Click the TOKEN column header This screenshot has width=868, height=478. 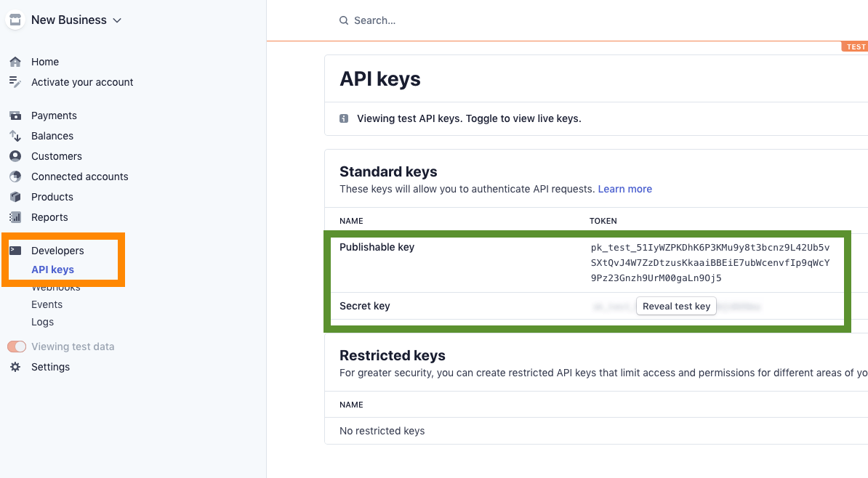603,221
